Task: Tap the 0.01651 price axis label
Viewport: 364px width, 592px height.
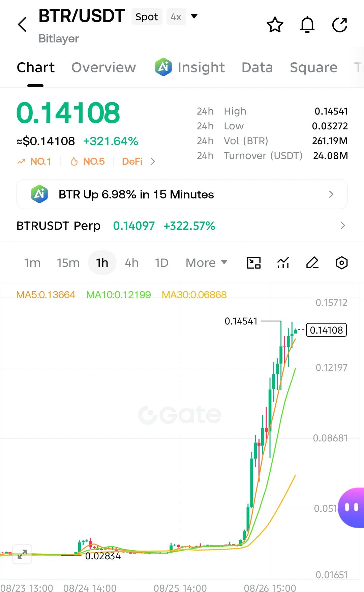Action: coord(331,575)
